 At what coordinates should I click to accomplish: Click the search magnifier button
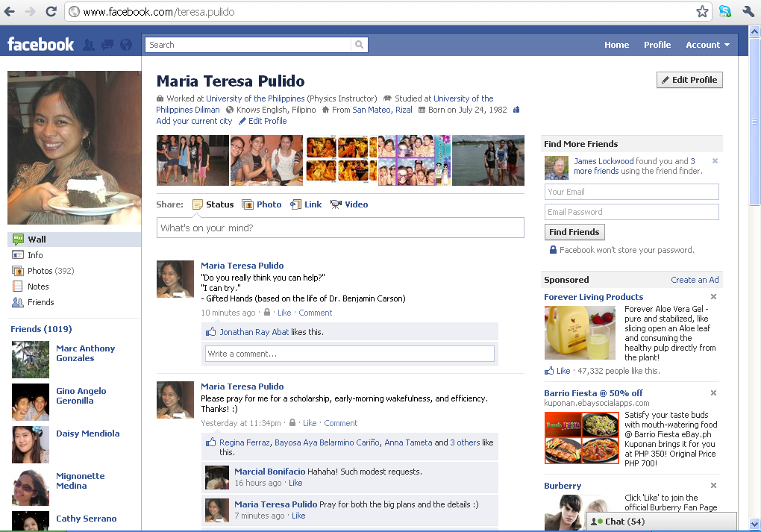(359, 45)
